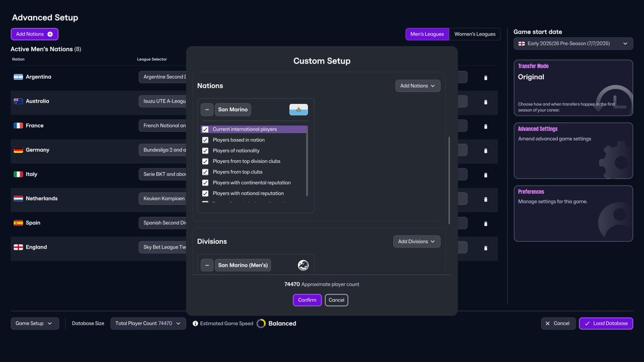
Task: Delete the Argentina nation row
Action: [x=486, y=77]
